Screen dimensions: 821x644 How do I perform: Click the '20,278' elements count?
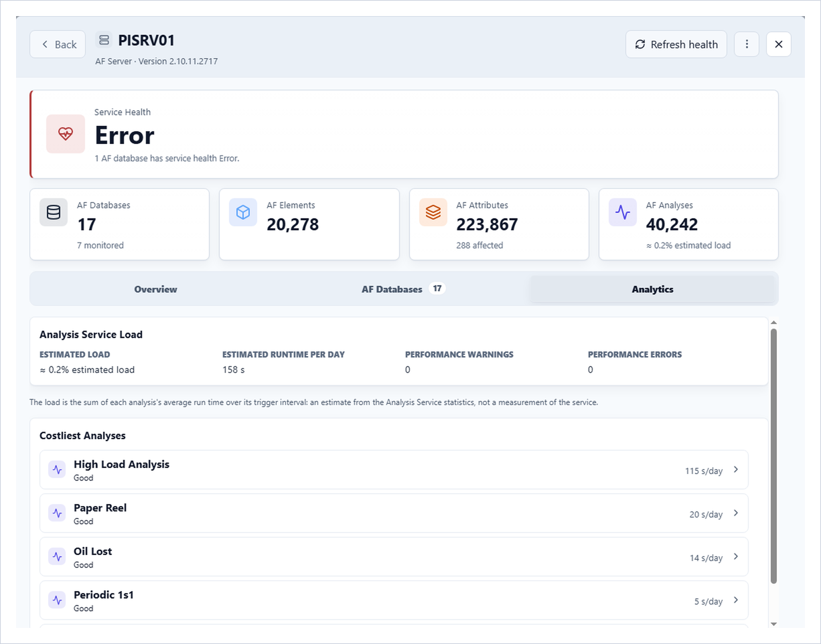293,225
